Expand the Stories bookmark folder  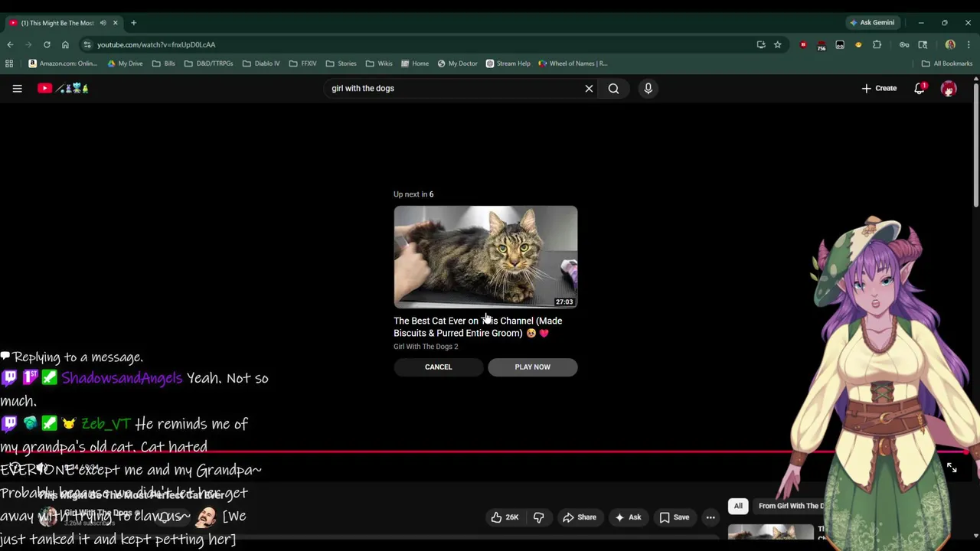tap(341, 64)
